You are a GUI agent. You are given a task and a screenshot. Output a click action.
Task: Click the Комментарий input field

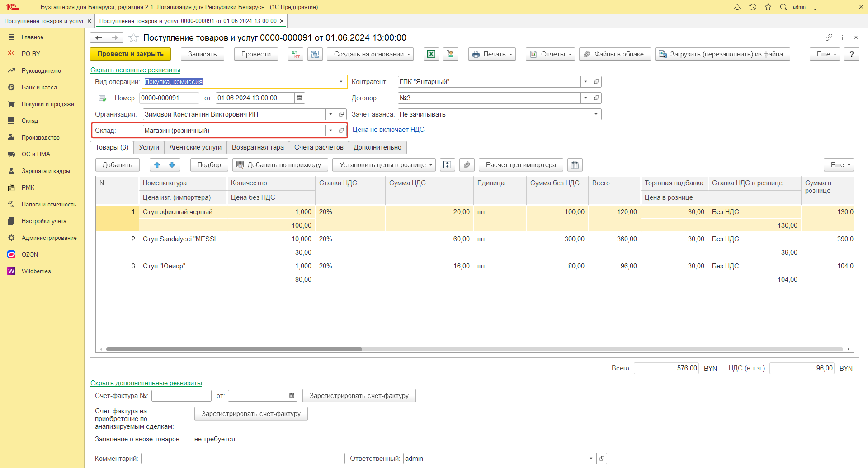click(243, 459)
